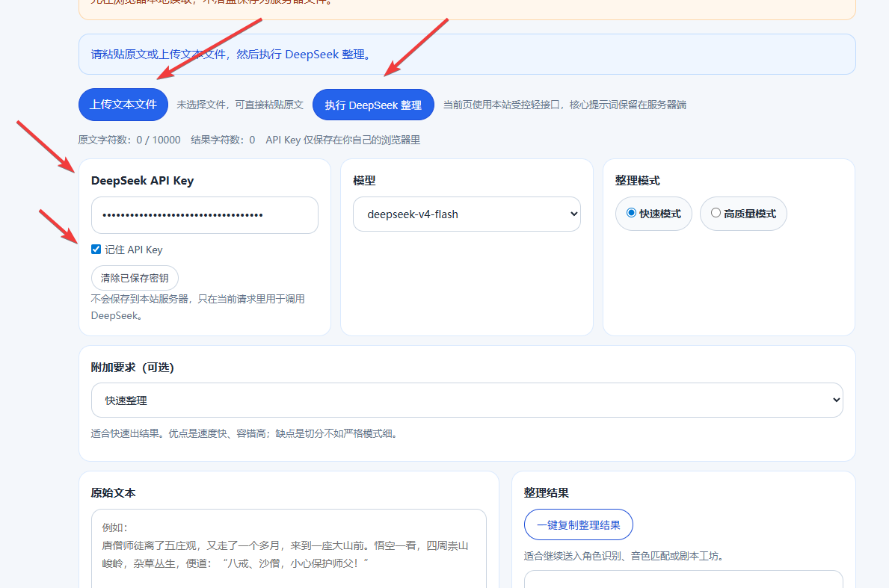Image resolution: width=889 pixels, height=588 pixels.
Task: Click the 未选择文件，可直接粘贴原文 text
Action: [x=240, y=105]
